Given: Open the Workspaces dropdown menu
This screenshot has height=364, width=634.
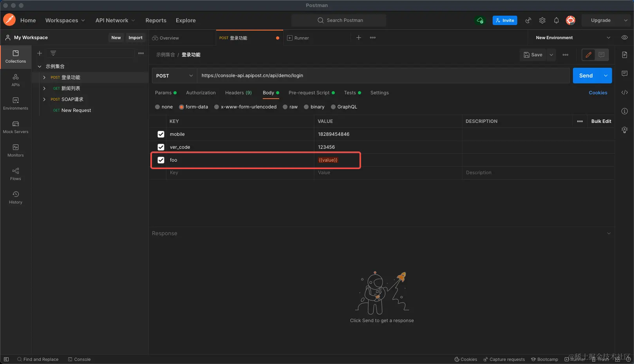Looking at the screenshot, I should pyautogui.click(x=65, y=20).
